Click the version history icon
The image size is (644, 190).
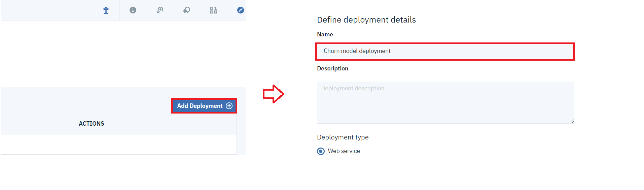click(160, 10)
